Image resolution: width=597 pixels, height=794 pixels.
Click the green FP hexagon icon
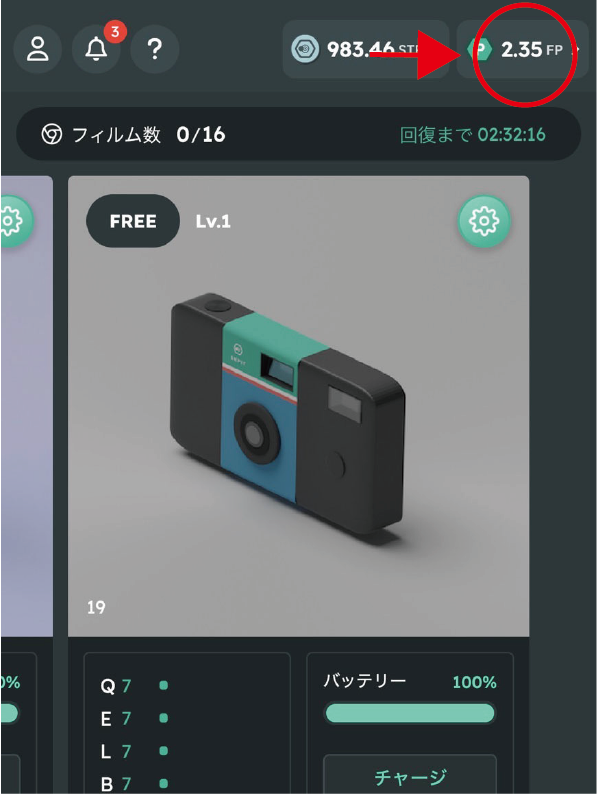(x=479, y=49)
